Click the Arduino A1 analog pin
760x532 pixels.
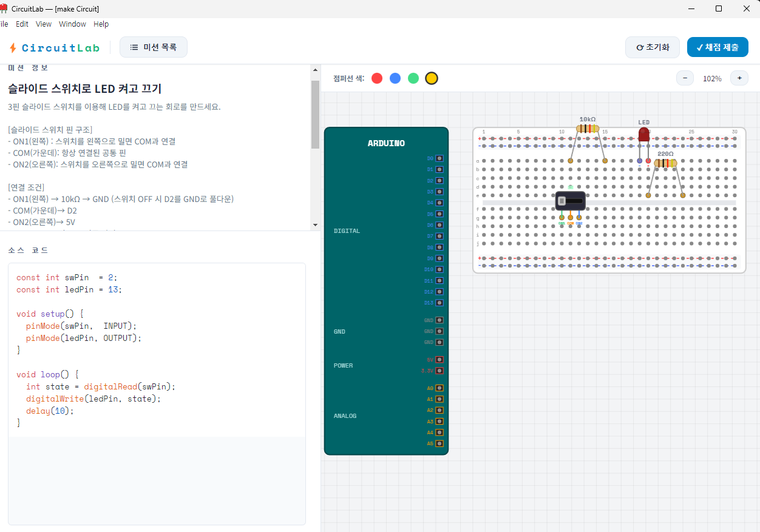pos(439,399)
